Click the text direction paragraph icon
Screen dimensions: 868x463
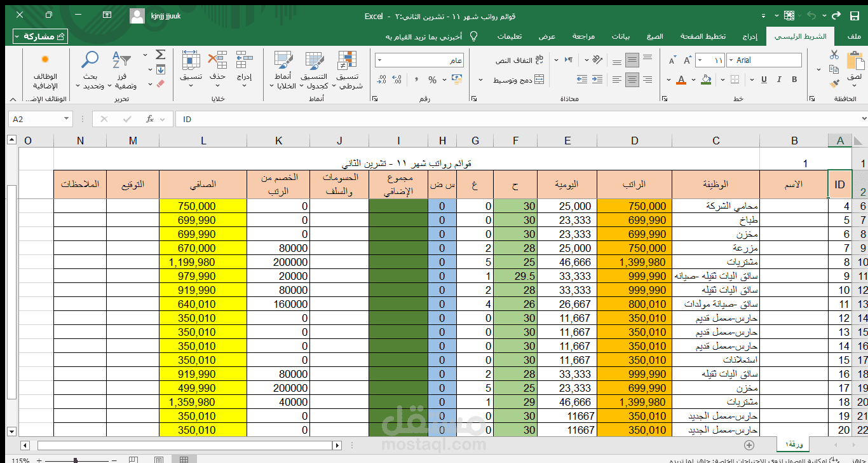pyautogui.click(x=569, y=60)
